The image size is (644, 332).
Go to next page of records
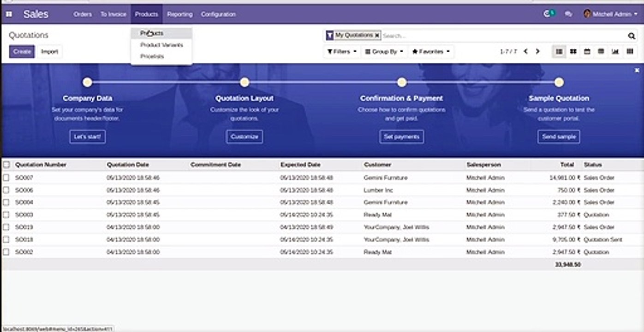(537, 52)
